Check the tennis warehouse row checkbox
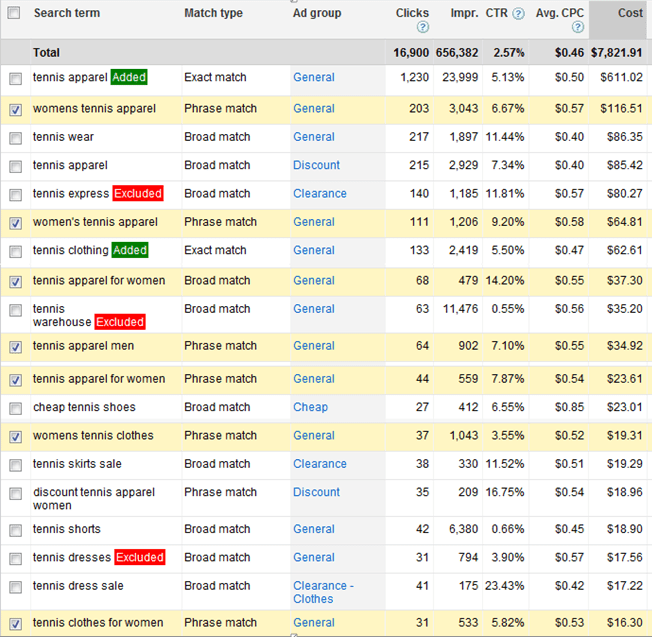 (15, 310)
